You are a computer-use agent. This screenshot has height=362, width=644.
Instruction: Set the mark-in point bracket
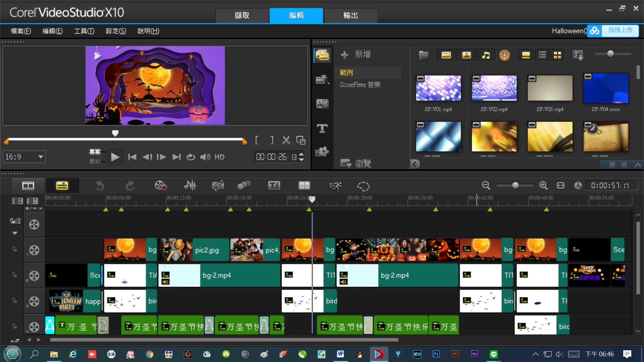[257, 140]
